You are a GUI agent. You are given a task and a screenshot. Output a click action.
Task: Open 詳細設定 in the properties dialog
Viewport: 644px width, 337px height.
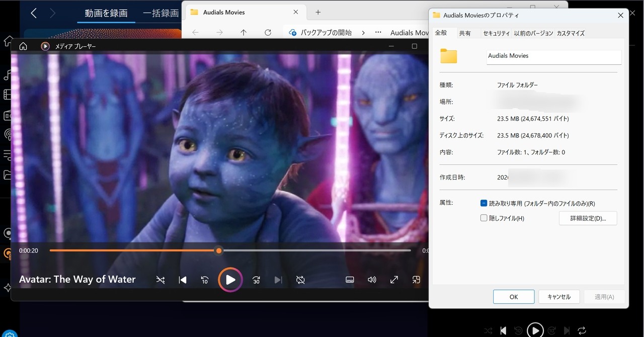[x=588, y=218]
